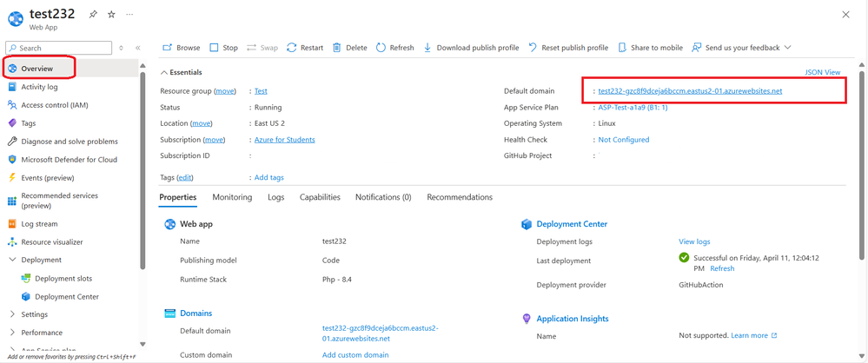Open the Application Insights heading
Screen dimensions: 868x363
[x=573, y=319]
